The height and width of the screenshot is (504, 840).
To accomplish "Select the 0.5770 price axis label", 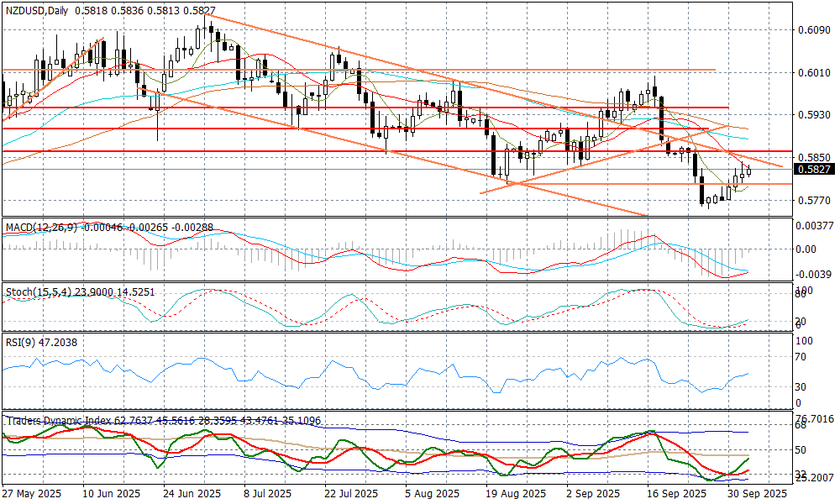I will point(811,200).
